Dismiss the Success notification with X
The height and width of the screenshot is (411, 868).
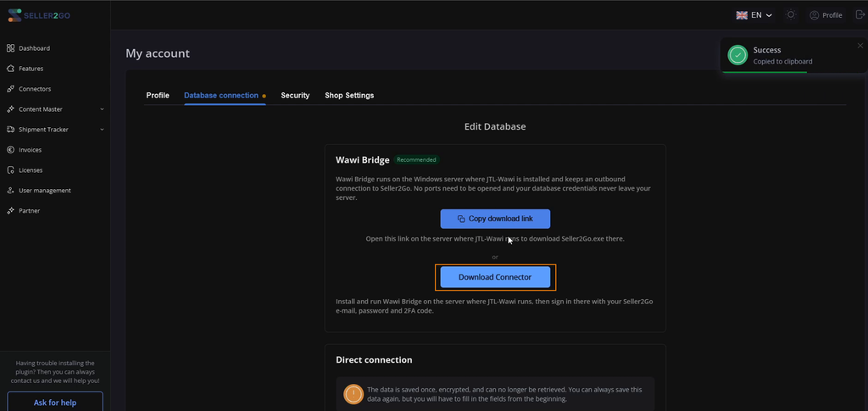tap(860, 46)
